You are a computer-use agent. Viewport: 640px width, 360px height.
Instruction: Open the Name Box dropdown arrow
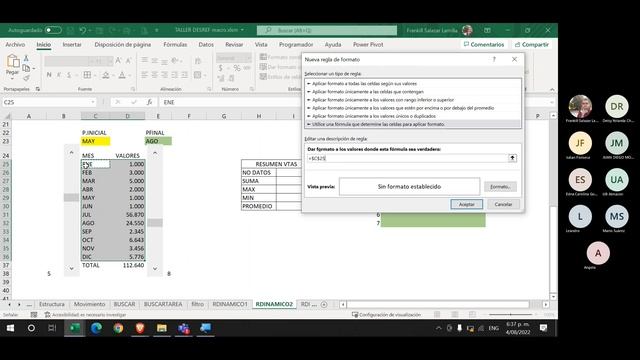point(93,102)
